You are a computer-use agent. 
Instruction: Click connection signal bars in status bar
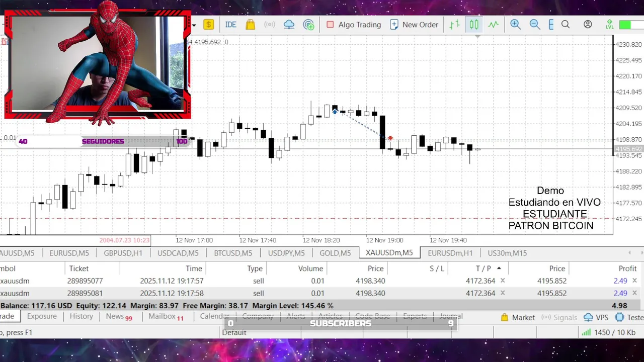(586, 332)
